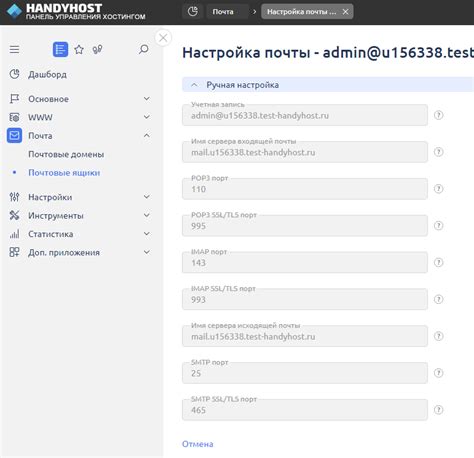Open favorites star icon
This screenshot has height=458, width=474.
(x=79, y=50)
